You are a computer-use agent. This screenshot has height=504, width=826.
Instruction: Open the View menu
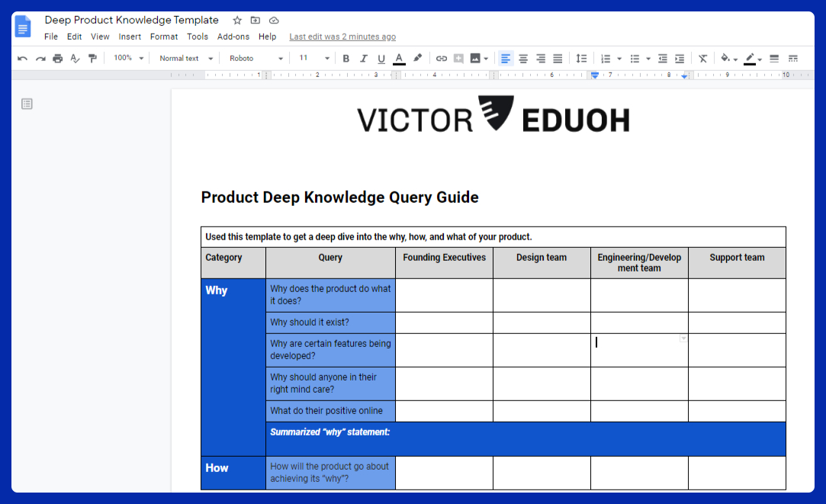[x=100, y=37]
